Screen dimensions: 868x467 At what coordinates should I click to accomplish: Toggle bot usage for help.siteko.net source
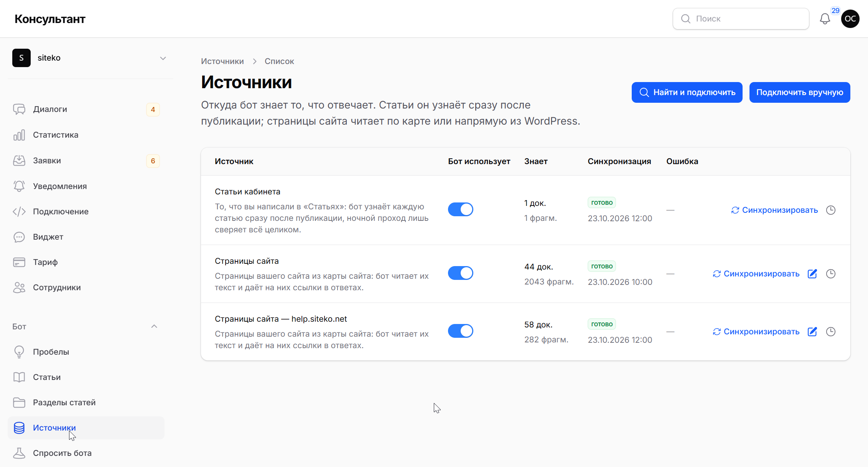(x=460, y=331)
